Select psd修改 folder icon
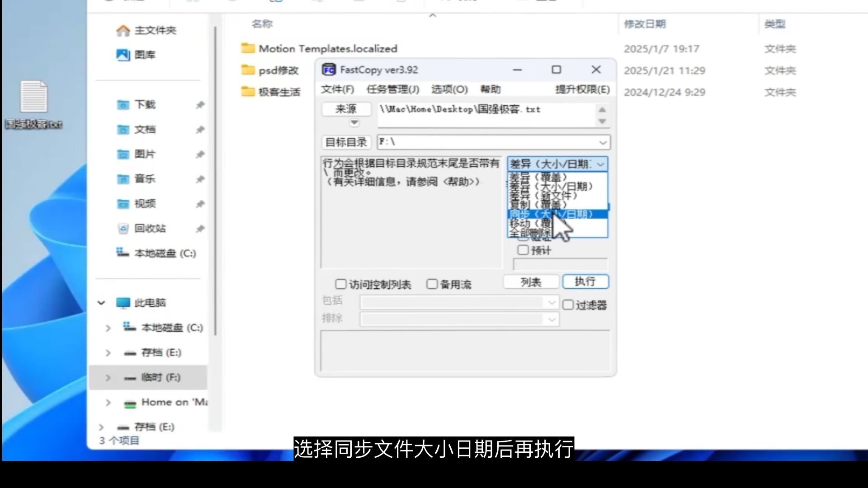Image resolution: width=868 pixels, height=488 pixels. (248, 70)
